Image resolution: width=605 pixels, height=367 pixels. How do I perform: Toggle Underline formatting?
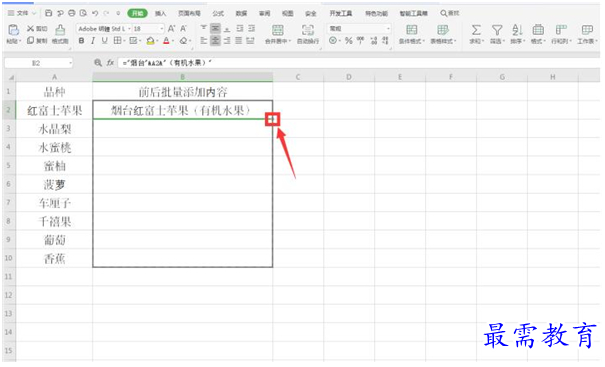click(x=105, y=41)
